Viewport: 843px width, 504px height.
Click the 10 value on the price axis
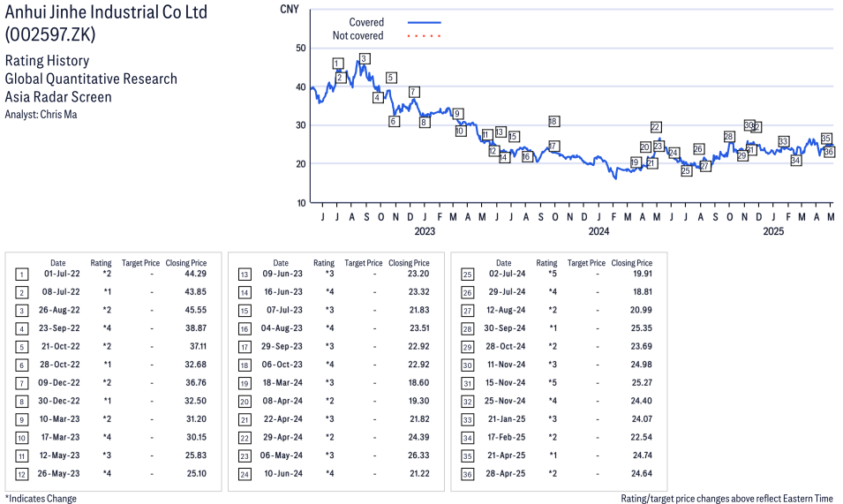click(301, 203)
